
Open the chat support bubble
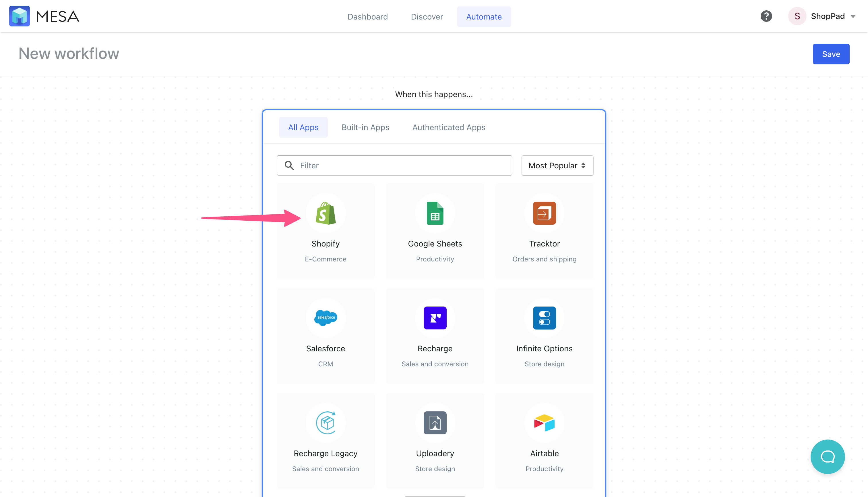pyautogui.click(x=828, y=457)
